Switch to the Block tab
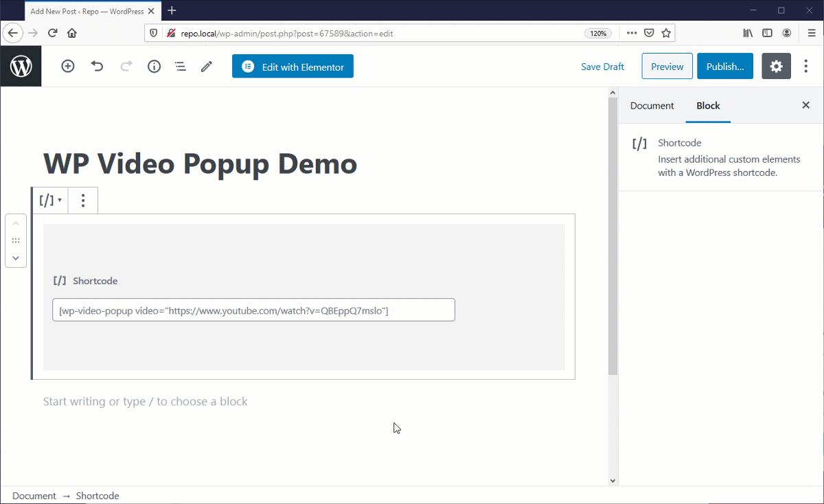 [708, 106]
